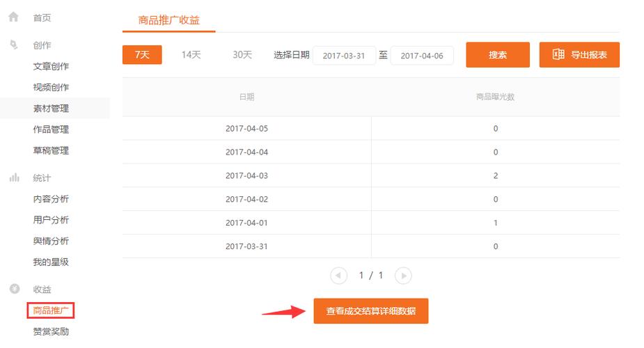Click the start date field 2017-03-31
Image resolution: width=644 pixels, height=348 pixels.
pyautogui.click(x=344, y=56)
